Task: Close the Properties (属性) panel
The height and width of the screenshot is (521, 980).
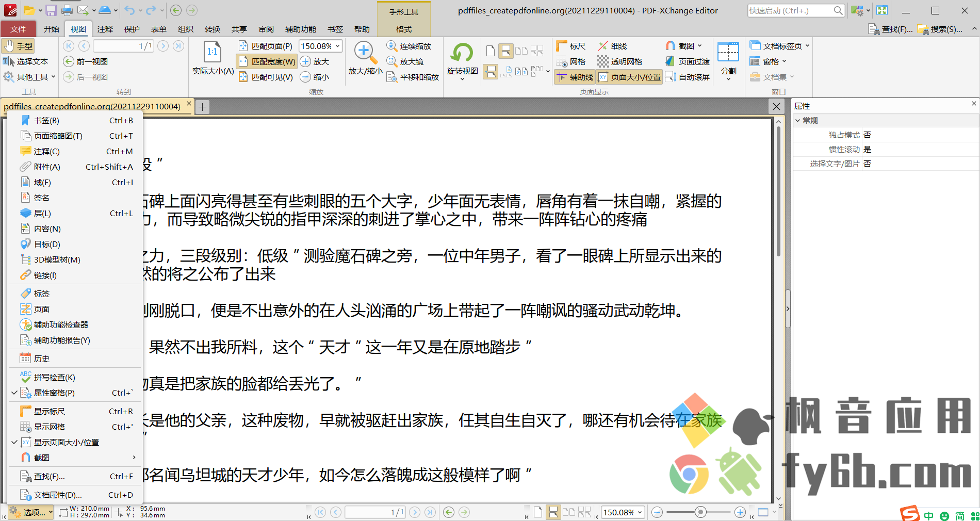Action: pyautogui.click(x=974, y=104)
